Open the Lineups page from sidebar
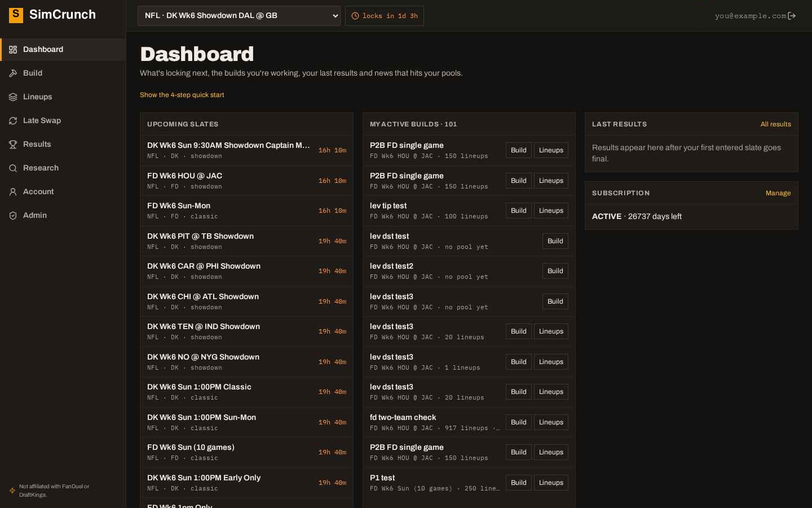The image size is (812, 508). tap(63, 97)
